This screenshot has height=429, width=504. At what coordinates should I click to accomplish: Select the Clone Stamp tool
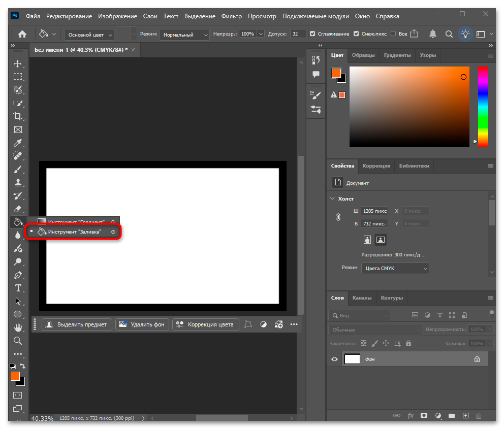[x=18, y=182]
